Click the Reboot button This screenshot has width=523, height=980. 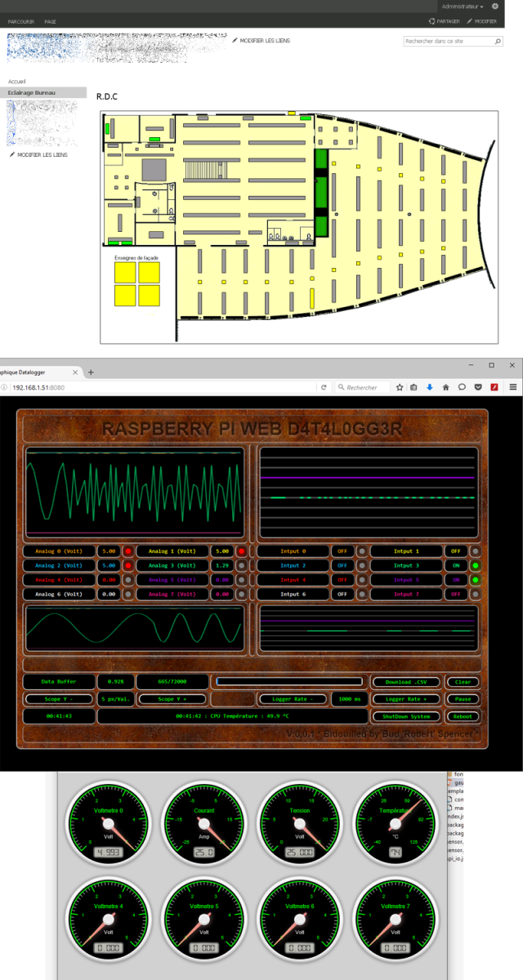tap(463, 716)
